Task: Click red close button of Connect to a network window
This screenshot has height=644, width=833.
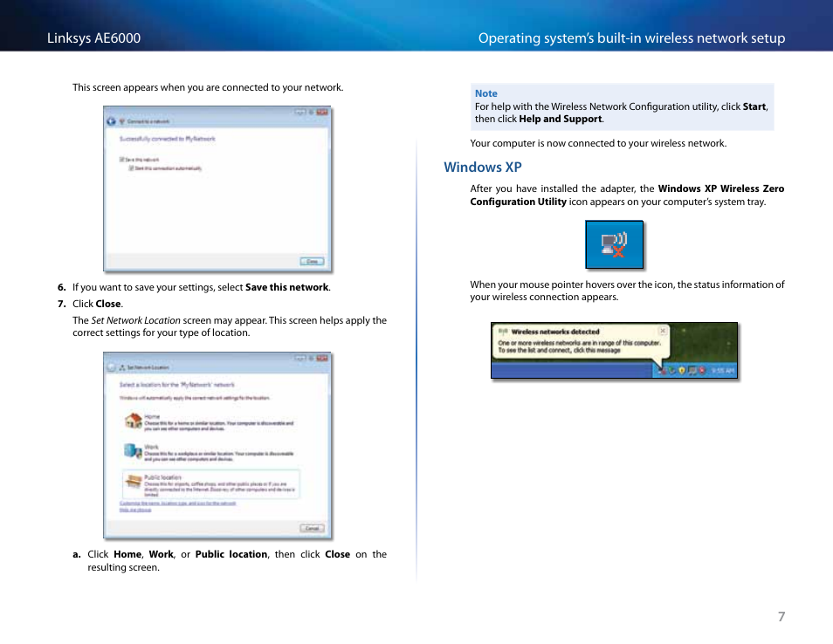Action: (x=322, y=112)
